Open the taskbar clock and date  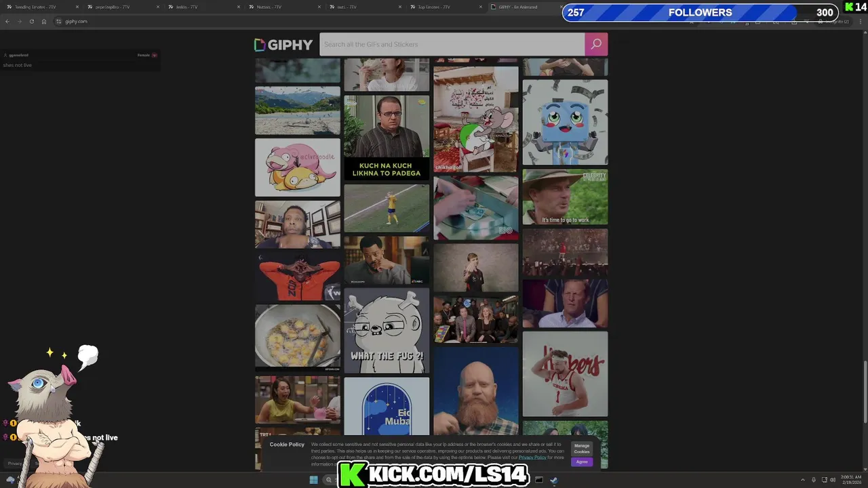click(851, 480)
